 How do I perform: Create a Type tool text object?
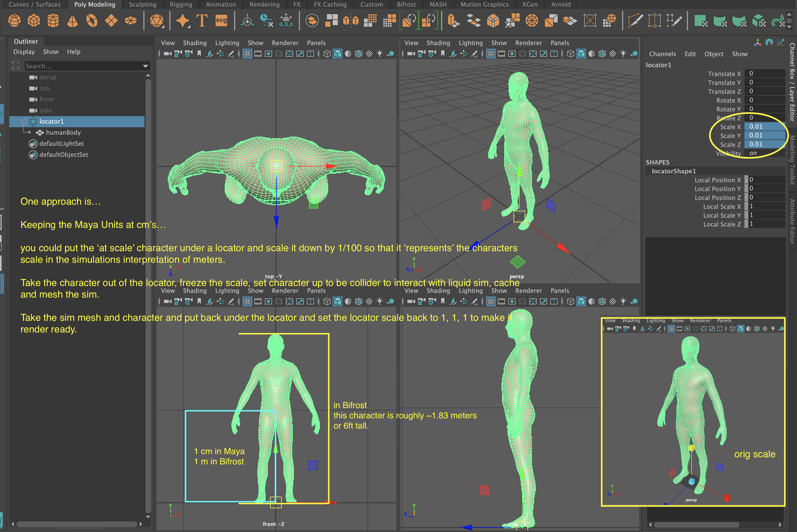tap(202, 20)
